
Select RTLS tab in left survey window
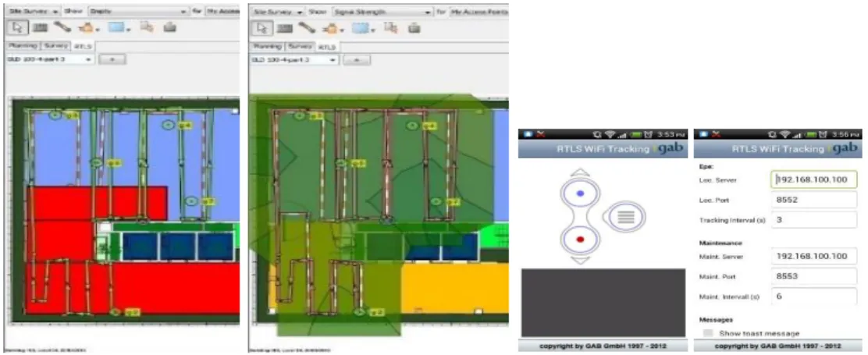[x=83, y=47]
